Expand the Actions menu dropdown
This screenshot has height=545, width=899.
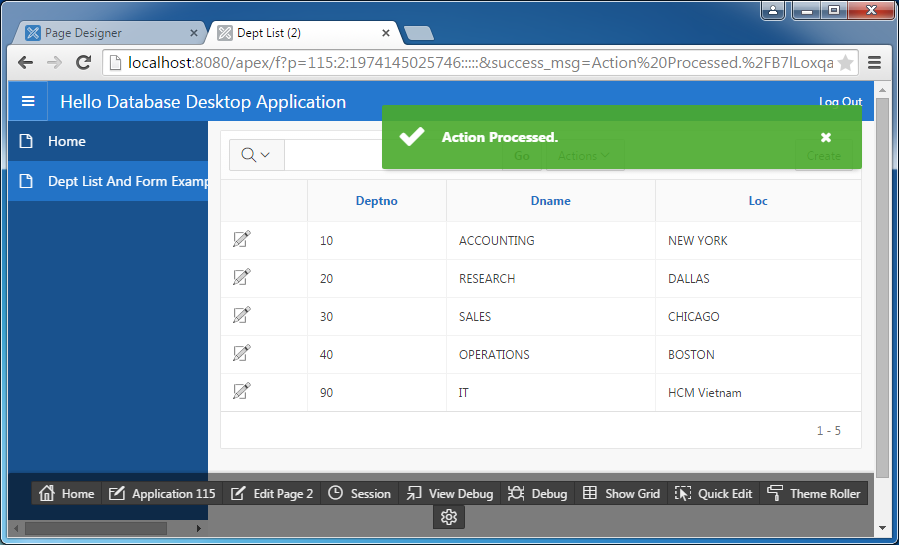(585, 156)
